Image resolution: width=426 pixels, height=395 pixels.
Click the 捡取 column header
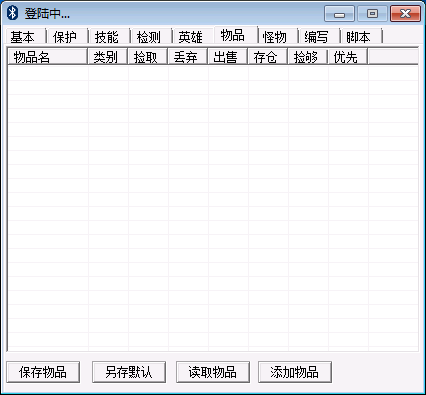(x=148, y=57)
